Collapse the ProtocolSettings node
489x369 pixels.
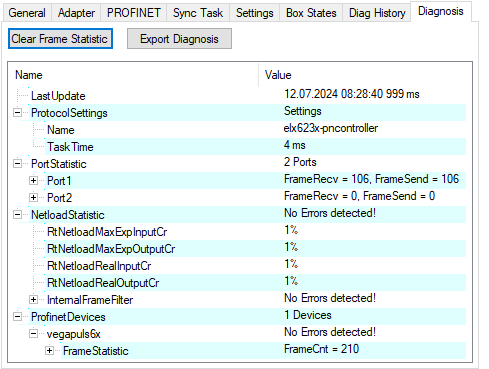17,113
